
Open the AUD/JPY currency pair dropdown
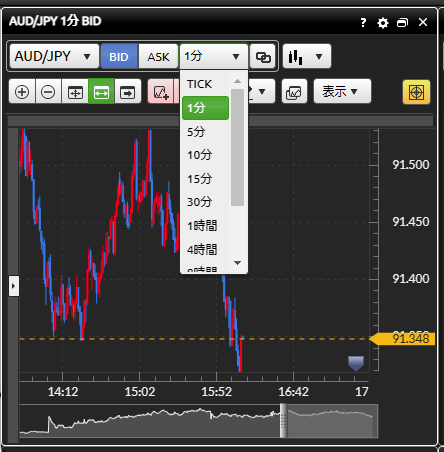tap(54, 56)
